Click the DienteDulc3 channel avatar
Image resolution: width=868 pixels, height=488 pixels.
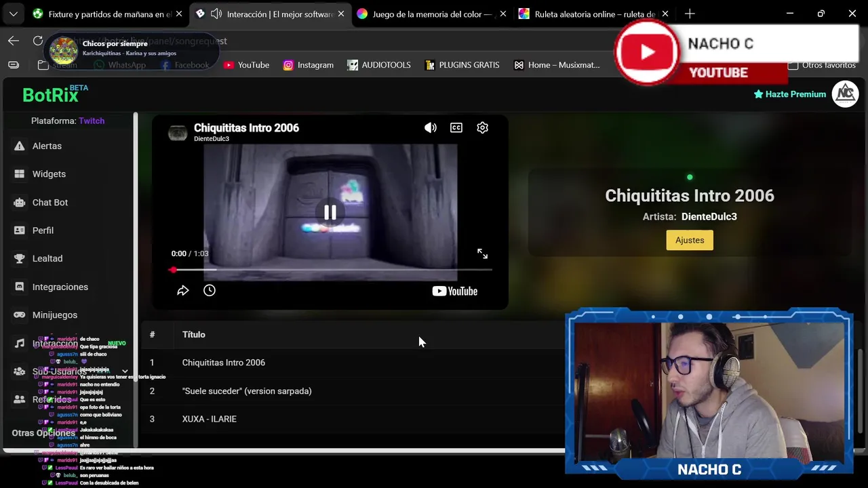click(x=178, y=133)
